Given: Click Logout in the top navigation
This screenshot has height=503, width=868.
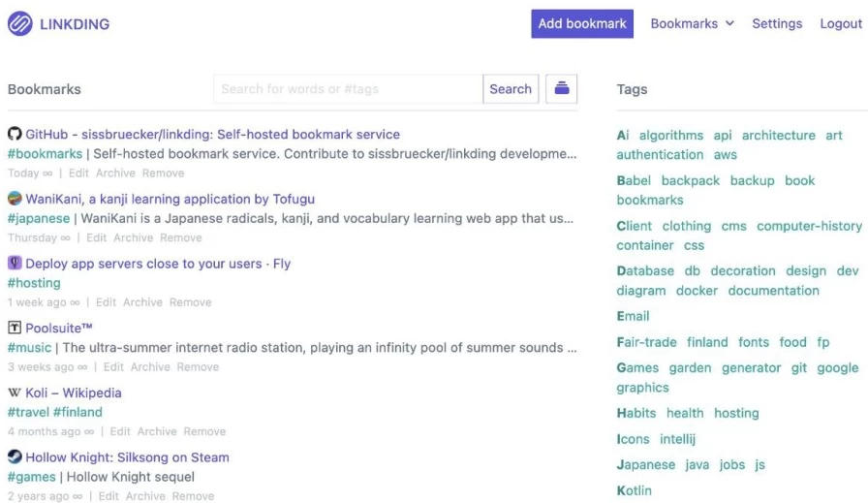Looking at the screenshot, I should pyautogui.click(x=840, y=24).
